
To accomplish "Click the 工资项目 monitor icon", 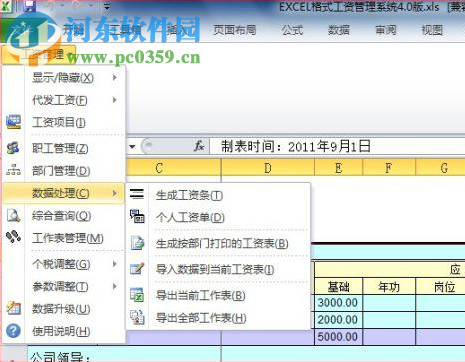I will point(13,122).
